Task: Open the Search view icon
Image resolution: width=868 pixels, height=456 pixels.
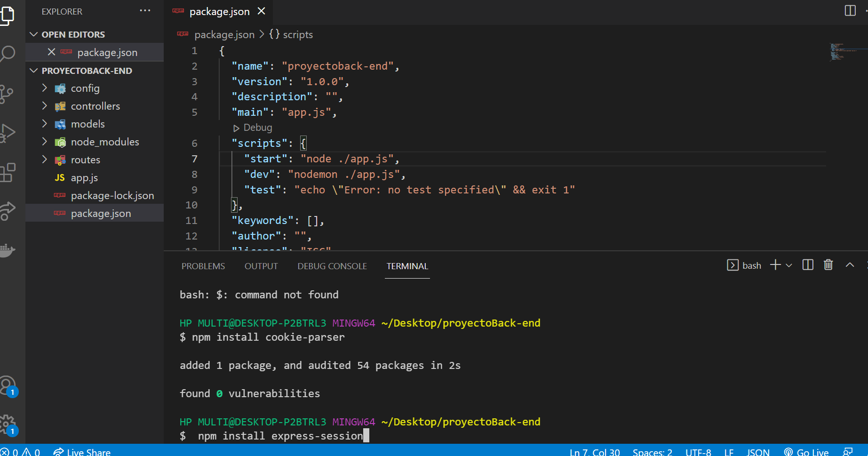Action: (7, 54)
